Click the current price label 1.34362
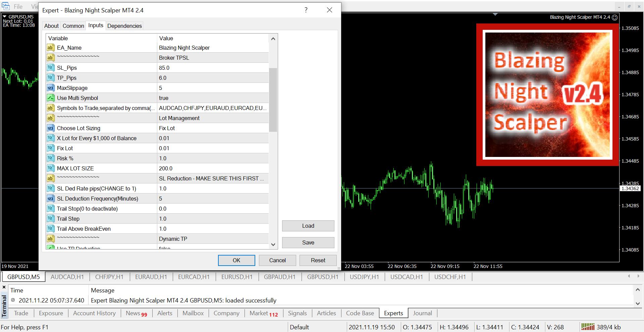The width and height of the screenshot is (644, 332). point(630,188)
